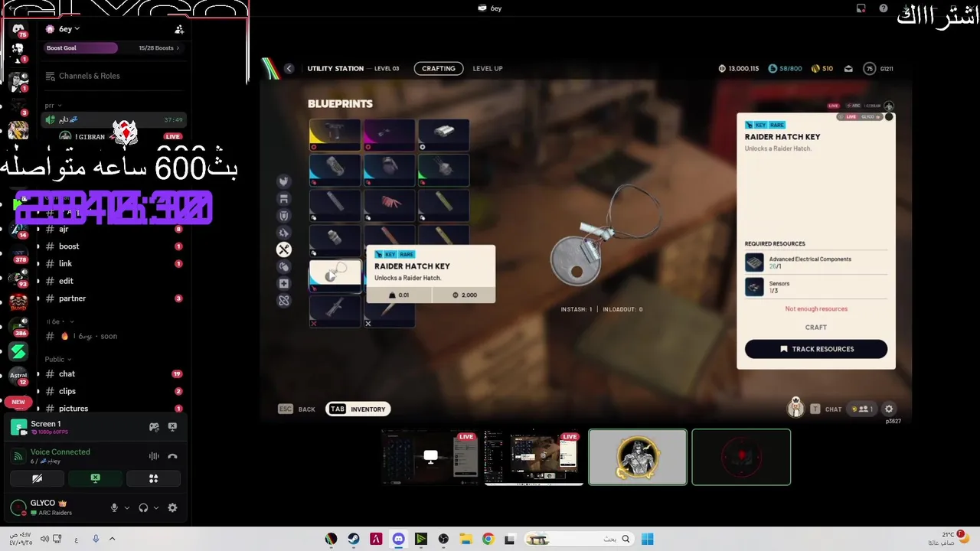The width and height of the screenshot is (980, 551).
Task: Disconnect from the voice channel
Action: [172, 456]
